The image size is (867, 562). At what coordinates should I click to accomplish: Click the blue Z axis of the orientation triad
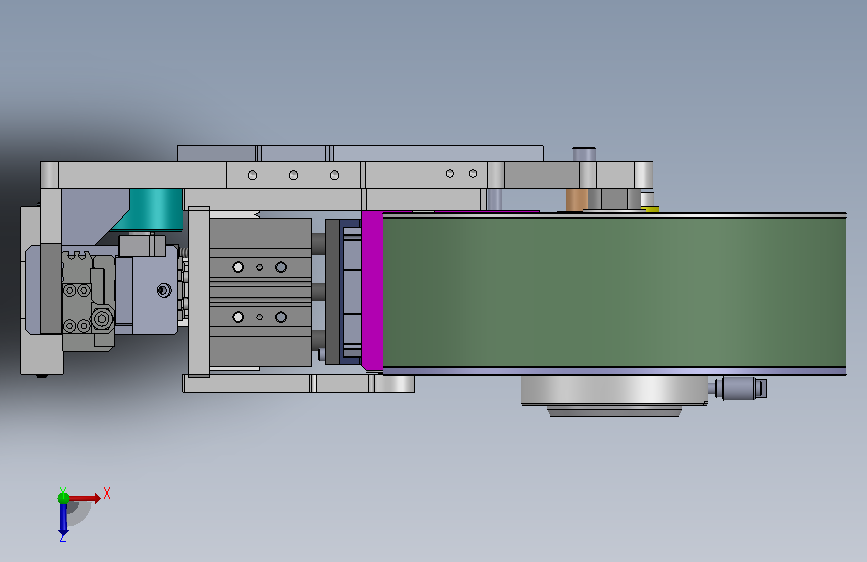point(63,519)
